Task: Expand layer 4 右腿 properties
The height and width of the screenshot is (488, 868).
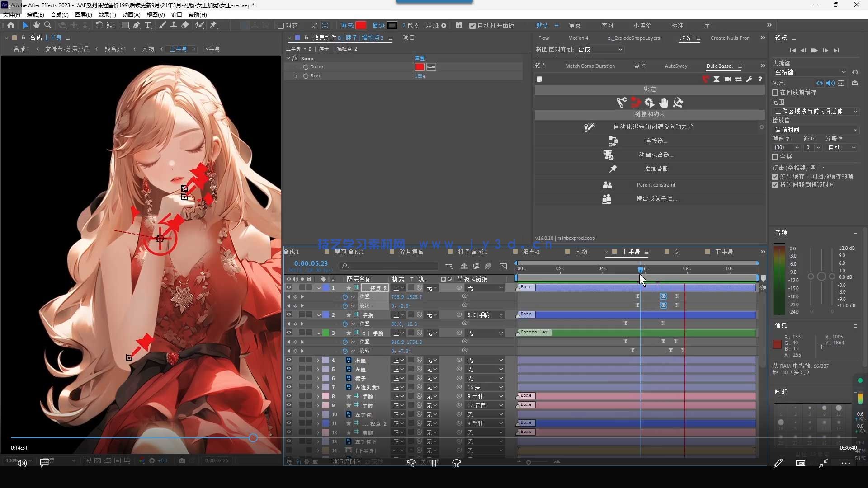Action: [318, 360]
